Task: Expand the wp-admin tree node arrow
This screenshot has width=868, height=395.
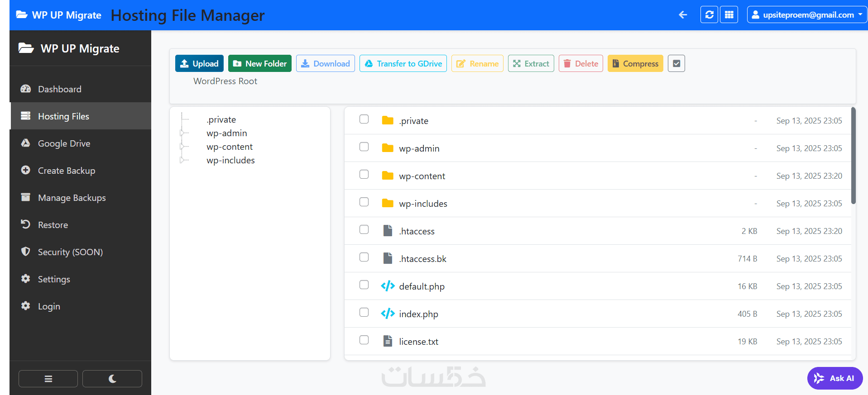Action: coord(182,133)
